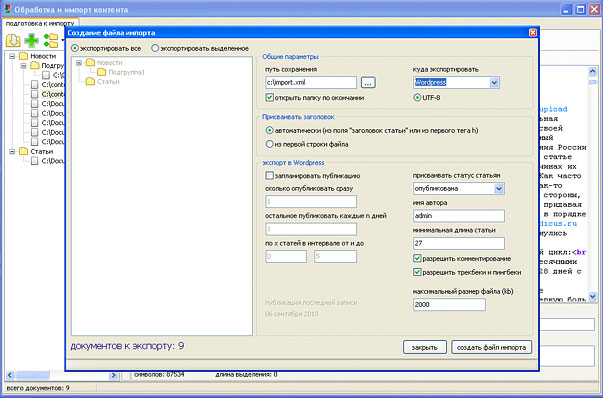603x398 pixels.
Task: Click the minimum article length field '27'
Action: [458, 243]
